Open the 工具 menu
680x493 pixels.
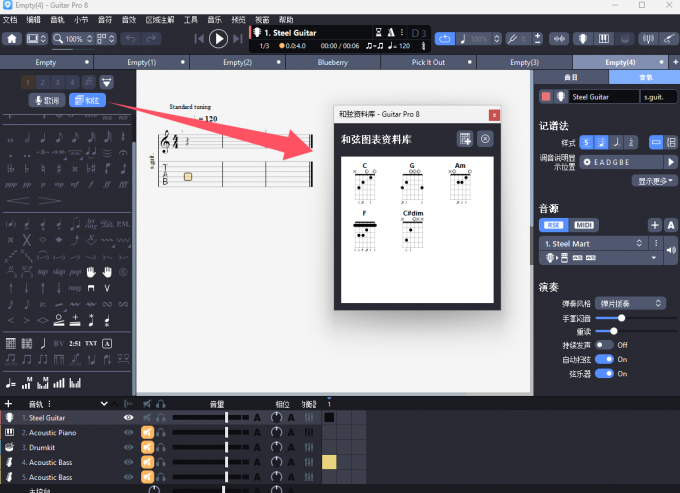[x=191, y=20]
